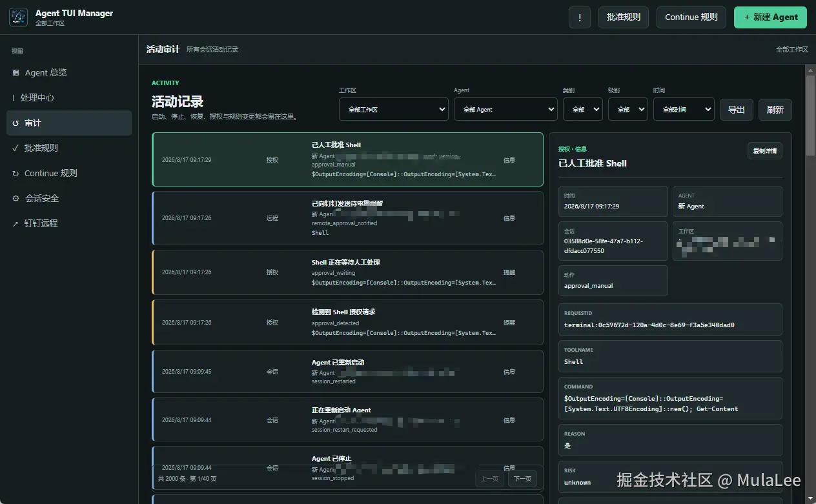
Task: Open the exclamation alert button in header
Action: 580,17
